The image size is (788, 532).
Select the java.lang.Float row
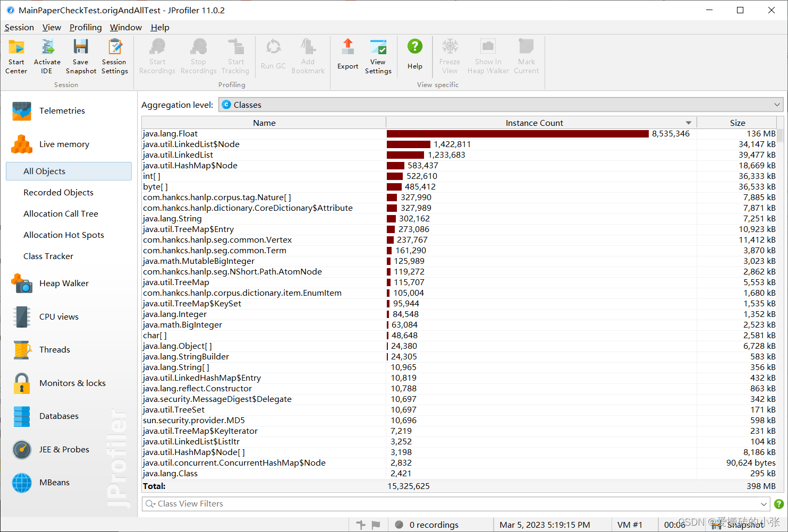(x=459, y=134)
